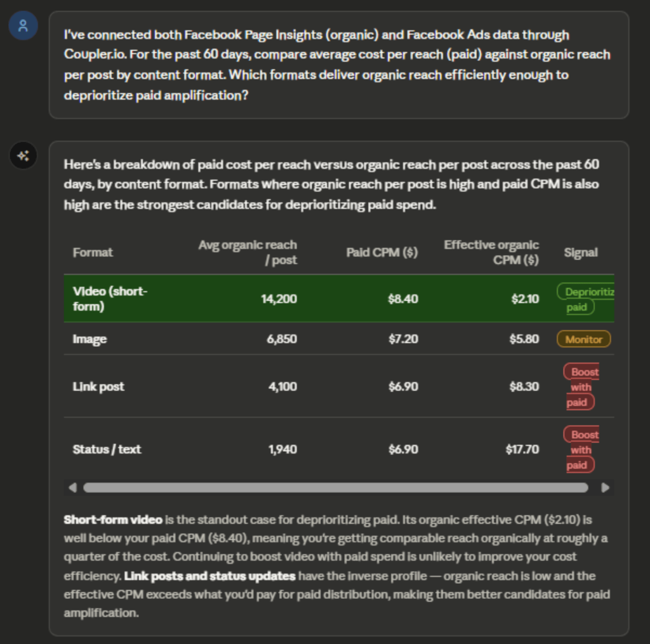Select the Link post row label
This screenshot has height=644, width=650.
pos(98,386)
